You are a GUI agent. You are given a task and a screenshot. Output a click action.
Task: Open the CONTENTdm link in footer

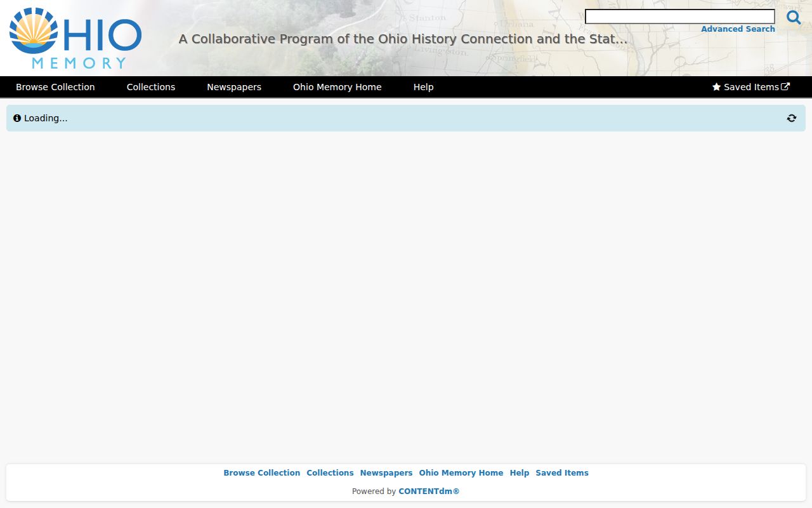coord(429,491)
